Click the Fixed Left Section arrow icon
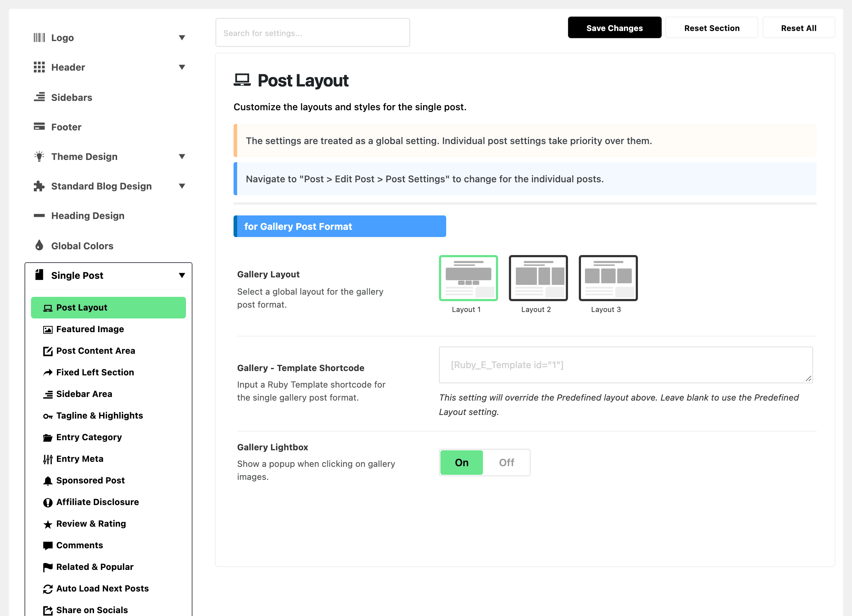The image size is (852, 616). point(48,373)
